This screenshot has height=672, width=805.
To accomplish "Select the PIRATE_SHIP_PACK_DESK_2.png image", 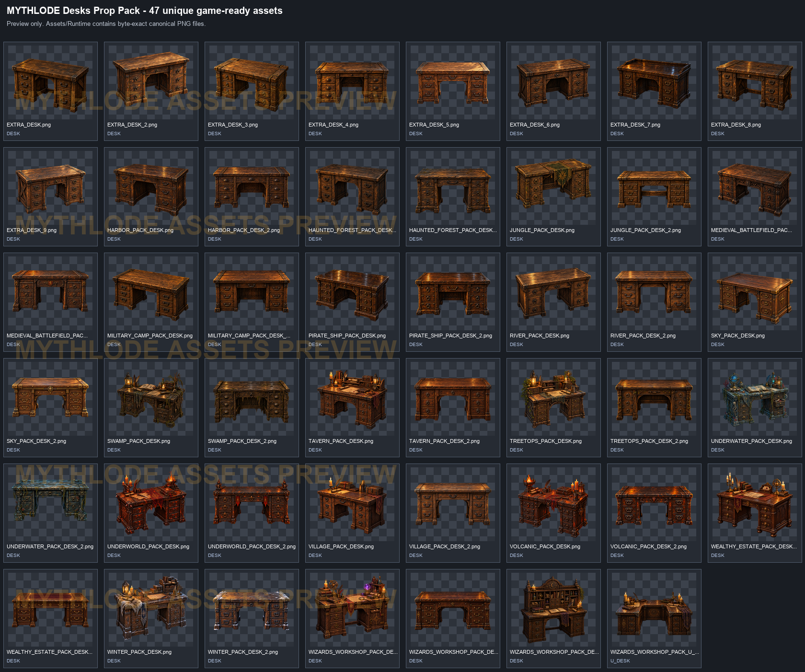I will (453, 293).
